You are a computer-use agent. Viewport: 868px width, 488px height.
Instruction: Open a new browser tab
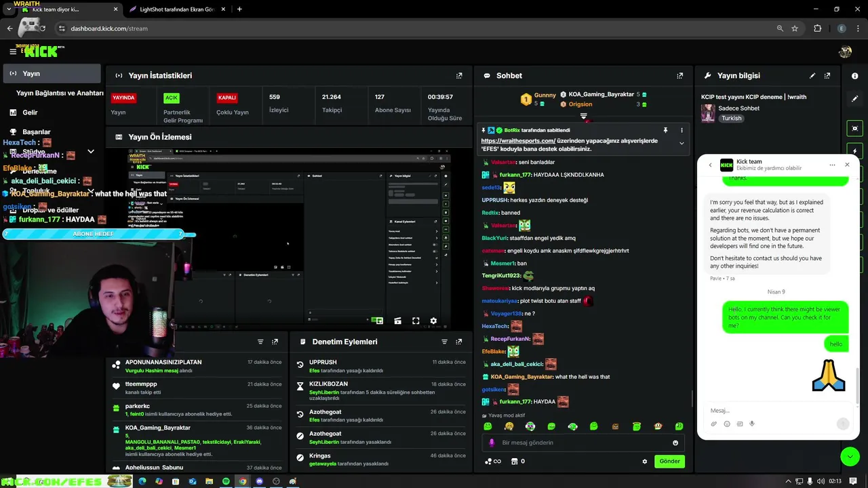click(239, 9)
